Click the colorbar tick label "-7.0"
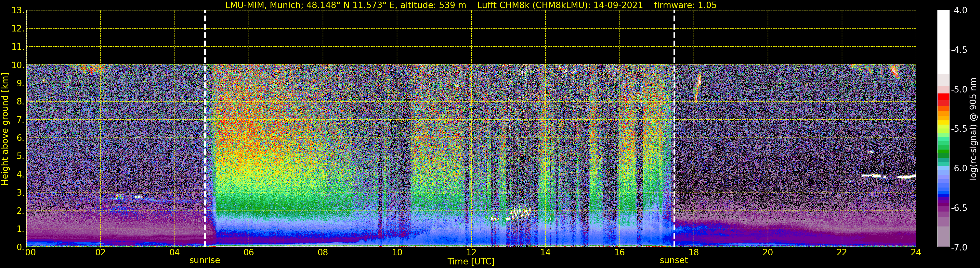Screen dimensions: 980x268 point(959,248)
